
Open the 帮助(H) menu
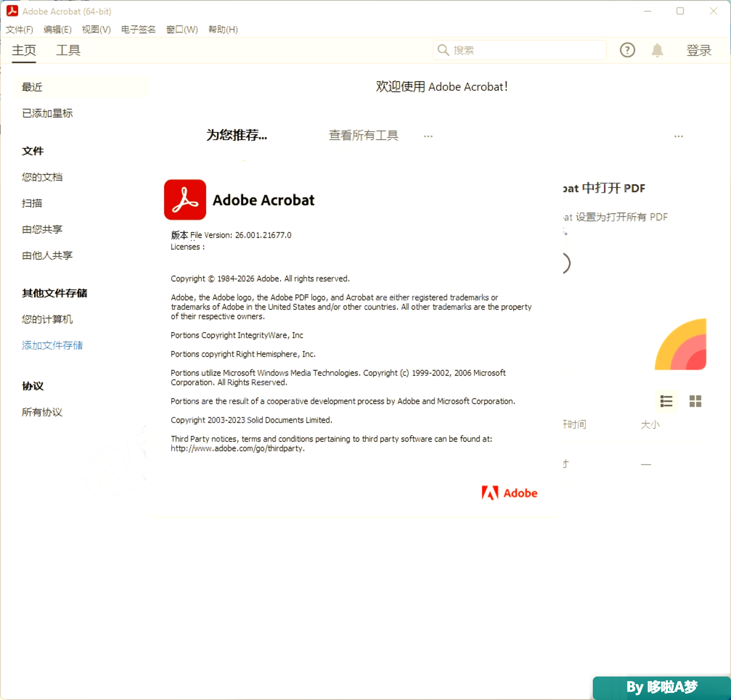click(x=223, y=29)
